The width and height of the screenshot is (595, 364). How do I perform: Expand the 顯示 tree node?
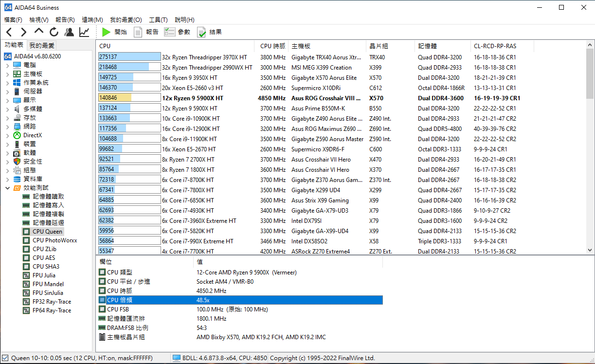pos(8,100)
